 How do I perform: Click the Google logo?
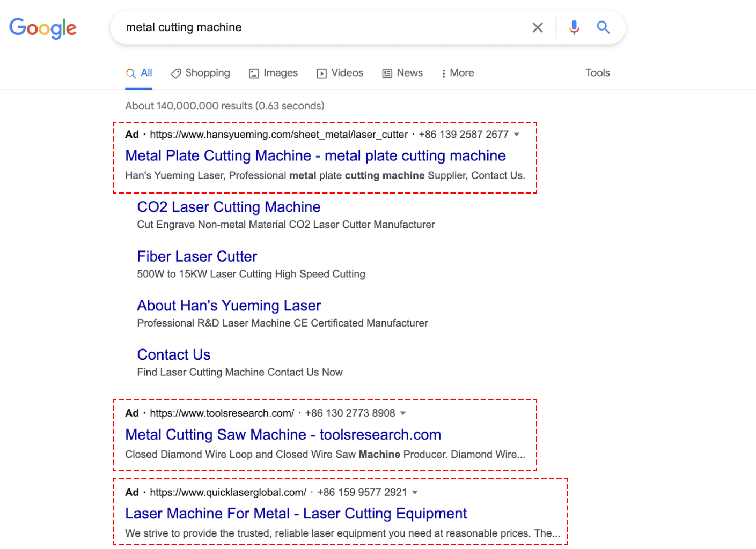(43, 28)
